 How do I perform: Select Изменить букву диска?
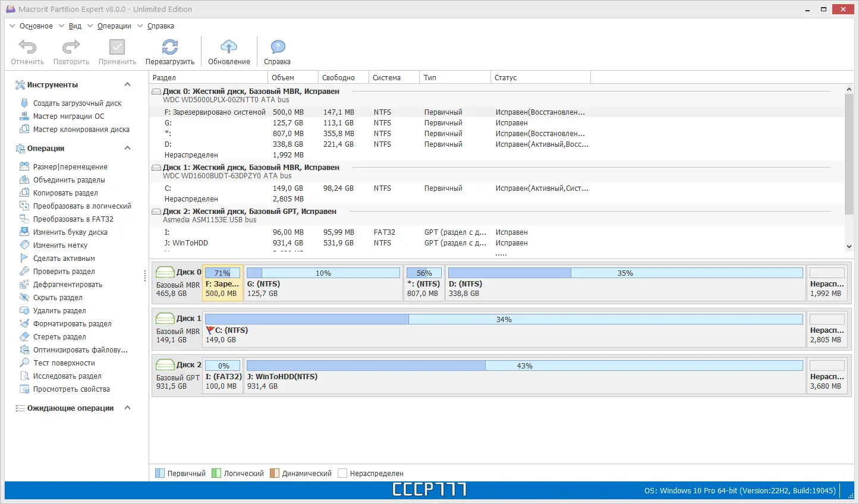[70, 232]
